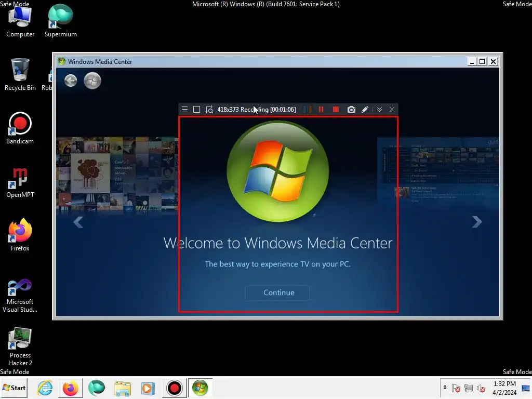Open Internet Explorer from the taskbar
The height and width of the screenshot is (399, 532).
pos(45,388)
